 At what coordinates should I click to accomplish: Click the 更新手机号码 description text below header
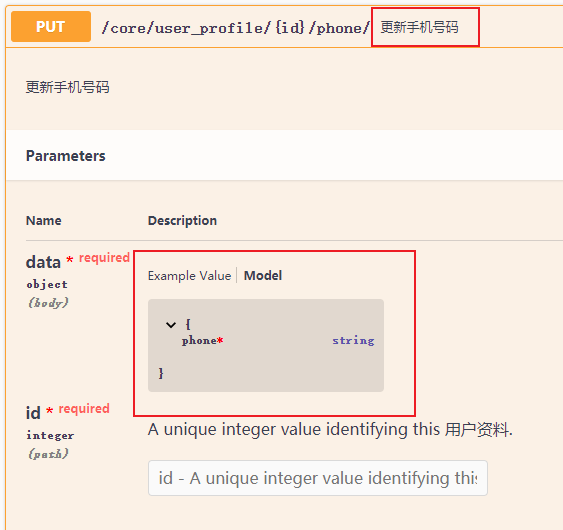pos(68,87)
